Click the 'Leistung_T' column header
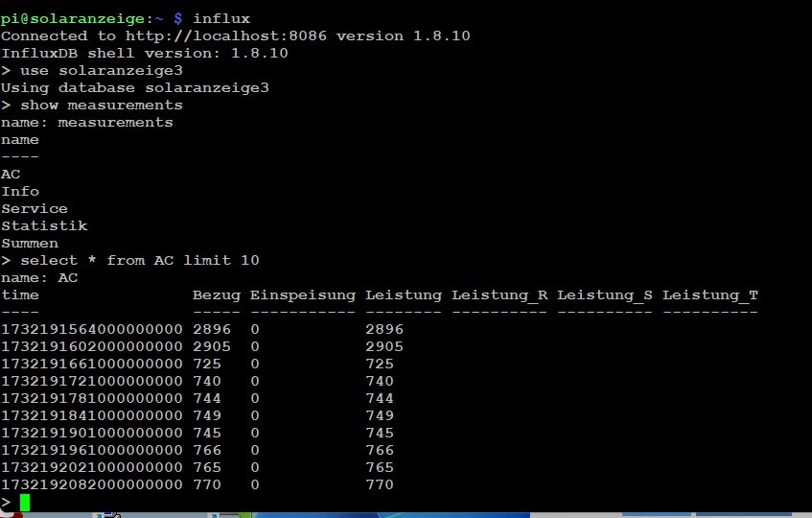Image resolution: width=812 pixels, height=518 pixels. pos(710,294)
